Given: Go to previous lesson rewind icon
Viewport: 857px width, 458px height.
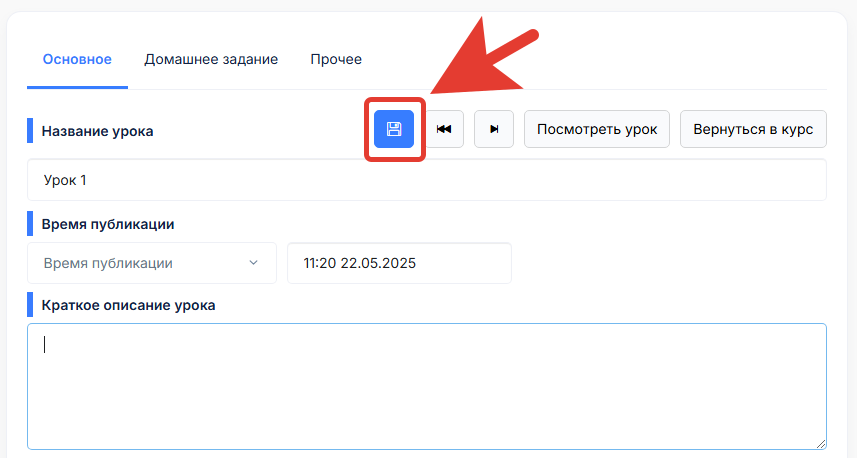Looking at the screenshot, I should click(x=444, y=129).
